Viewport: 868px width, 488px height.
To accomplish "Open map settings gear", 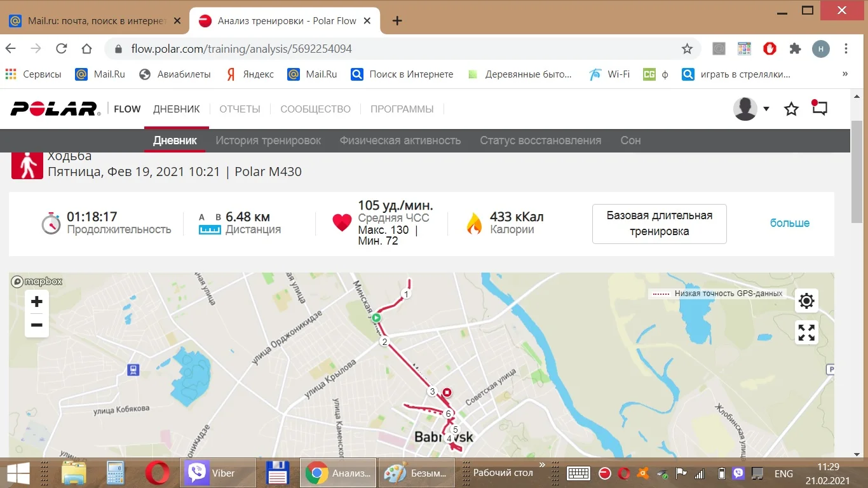I will [x=806, y=301].
